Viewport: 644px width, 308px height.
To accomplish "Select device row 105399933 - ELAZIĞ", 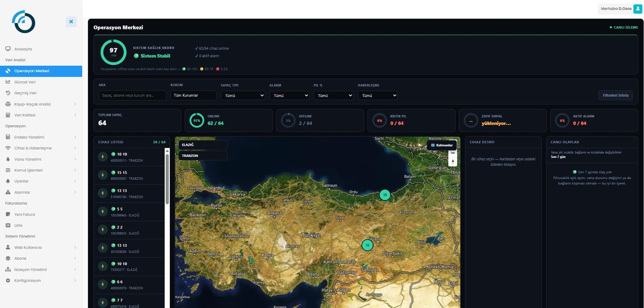I will tap(129, 230).
